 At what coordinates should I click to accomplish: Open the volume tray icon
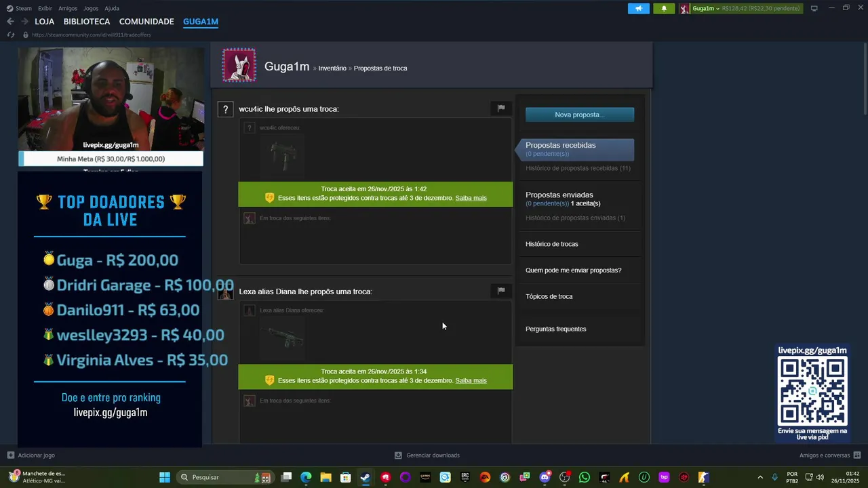820,477
